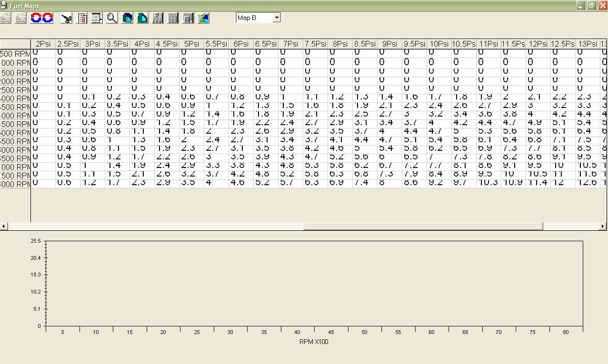The width and height of the screenshot is (608, 364).
Task: Click the fuel table horizontal scrollbar thumb
Action: [423, 226]
